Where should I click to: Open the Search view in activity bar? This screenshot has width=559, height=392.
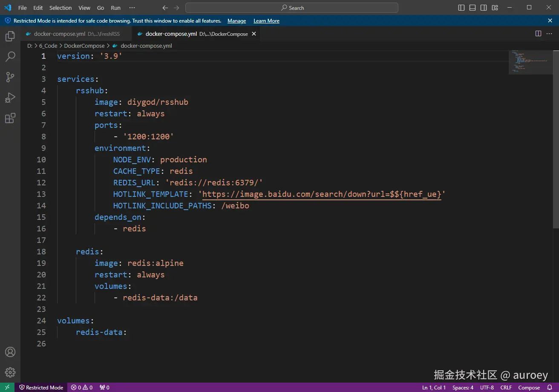click(x=10, y=57)
